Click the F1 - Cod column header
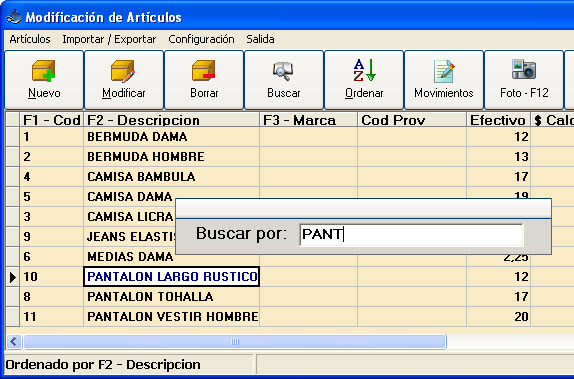 click(52, 120)
